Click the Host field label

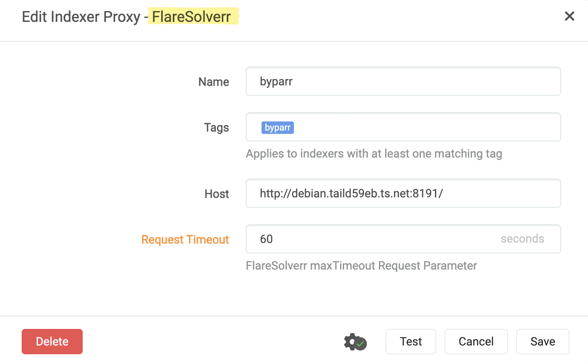tap(217, 194)
